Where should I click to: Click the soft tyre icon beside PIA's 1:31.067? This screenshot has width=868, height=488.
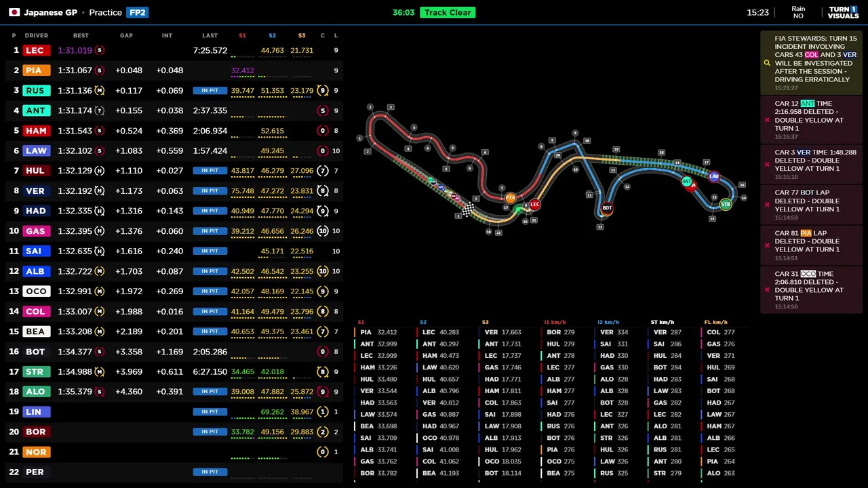(100, 70)
